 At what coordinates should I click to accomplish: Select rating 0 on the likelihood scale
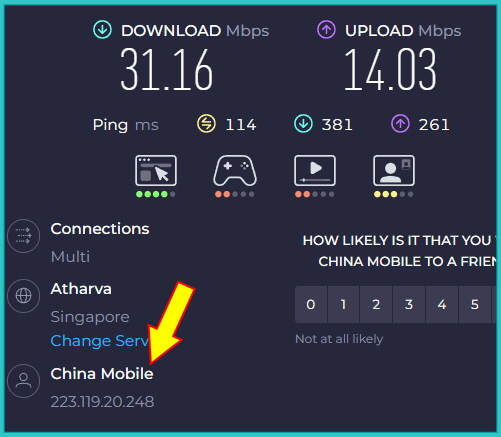click(311, 304)
